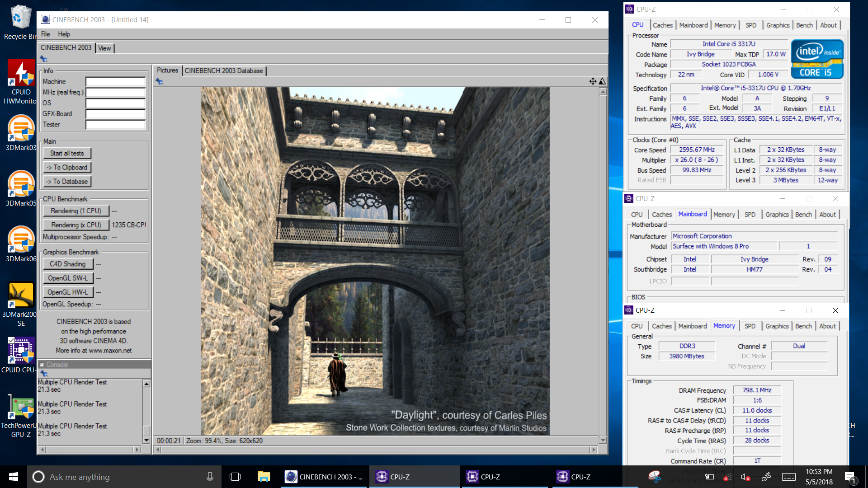Run the C4D Shading test

pyautogui.click(x=68, y=264)
